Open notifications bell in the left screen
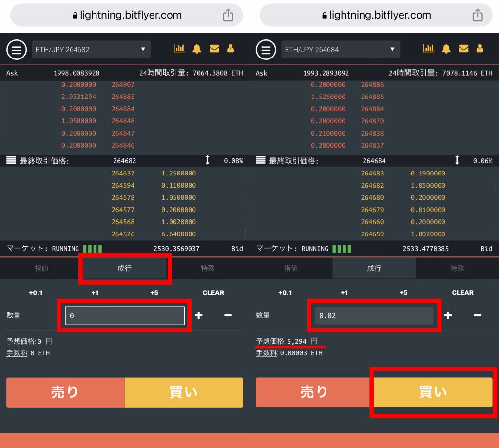The width and height of the screenshot is (499, 448). (197, 48)
